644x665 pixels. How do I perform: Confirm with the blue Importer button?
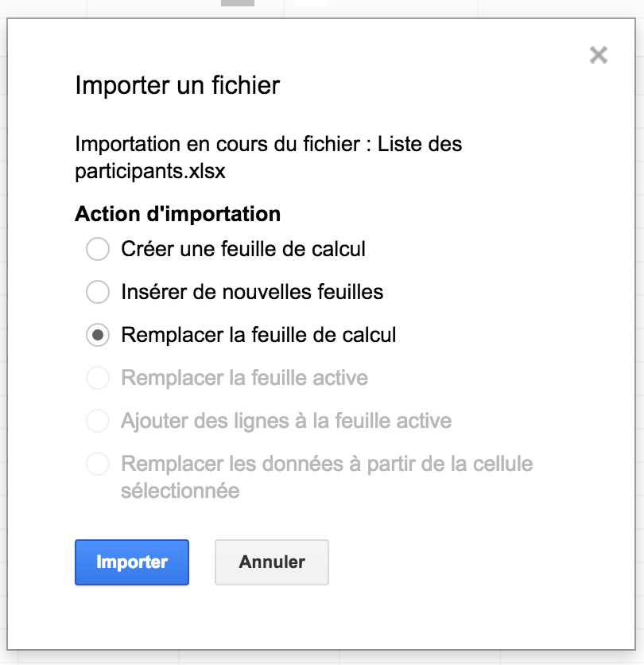coord(132,562)
